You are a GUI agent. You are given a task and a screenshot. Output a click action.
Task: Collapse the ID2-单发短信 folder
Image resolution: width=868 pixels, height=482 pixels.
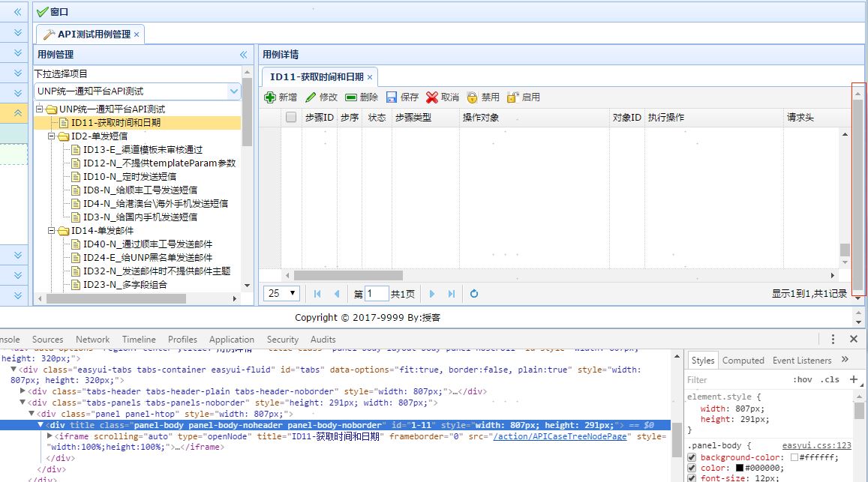[x=51, y=136]
